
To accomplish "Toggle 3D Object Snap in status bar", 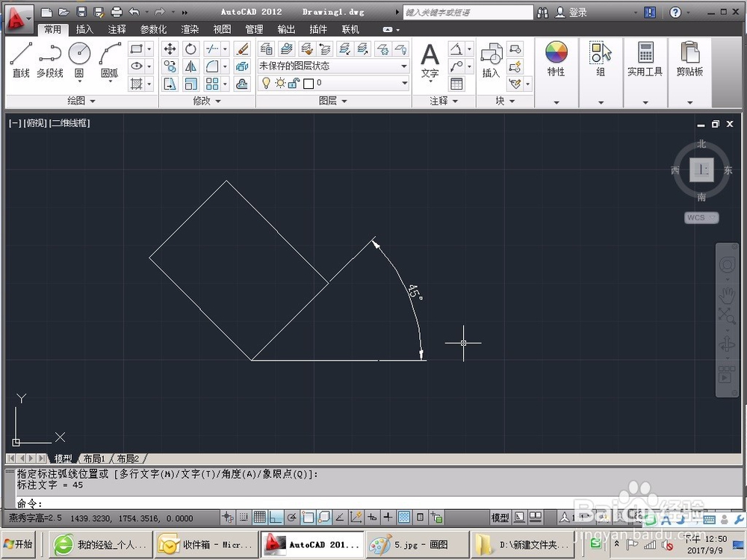I will [324, 517].
